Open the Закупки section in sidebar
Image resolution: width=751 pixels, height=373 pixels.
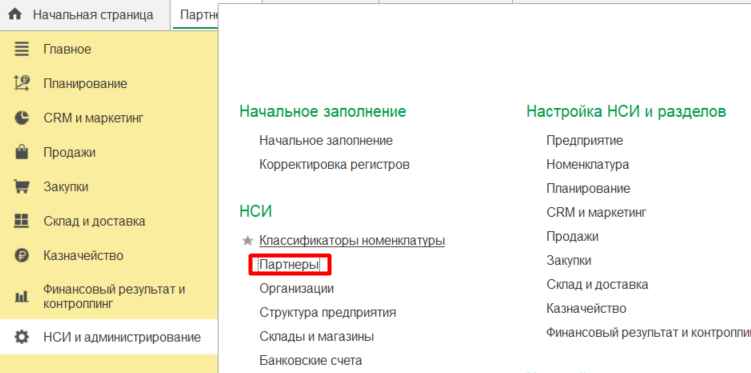click(66, 187)
